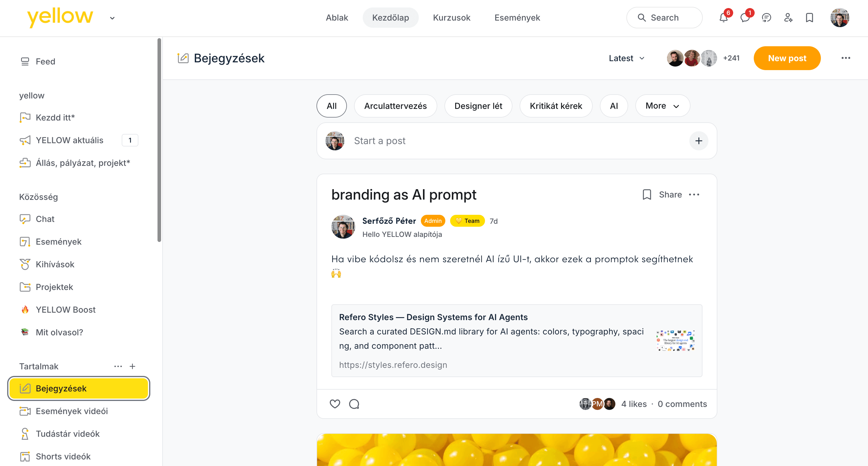Click the Projektek folder icon
The width and height of the screenshot is (868, 466).
[x=25, y=287]
